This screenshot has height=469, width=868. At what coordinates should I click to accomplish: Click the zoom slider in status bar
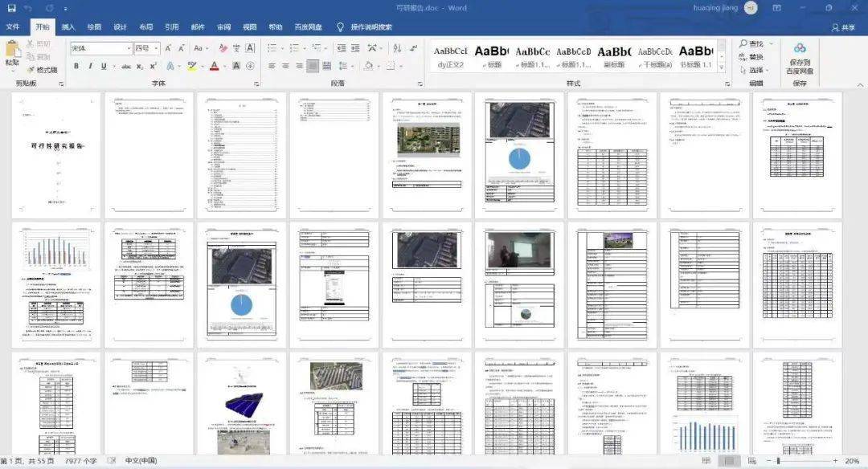coord(801,461)
